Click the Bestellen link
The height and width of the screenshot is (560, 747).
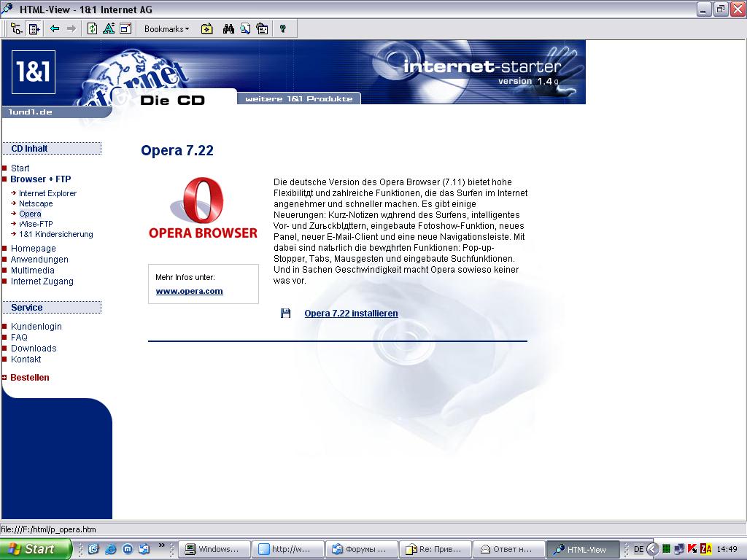(29, 378)
